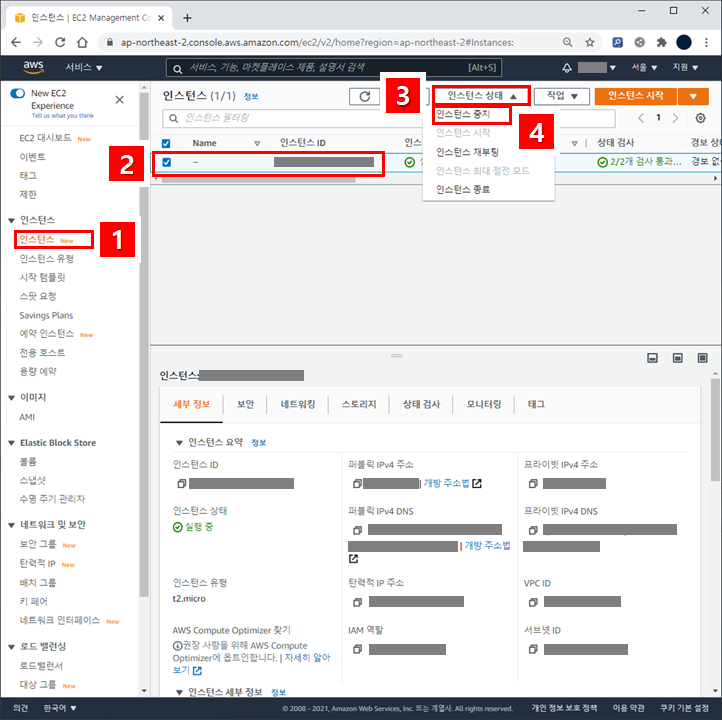The image size is (722, 720).
Task: Open browser extensions puzzle icon
Action: coord(662,42)
